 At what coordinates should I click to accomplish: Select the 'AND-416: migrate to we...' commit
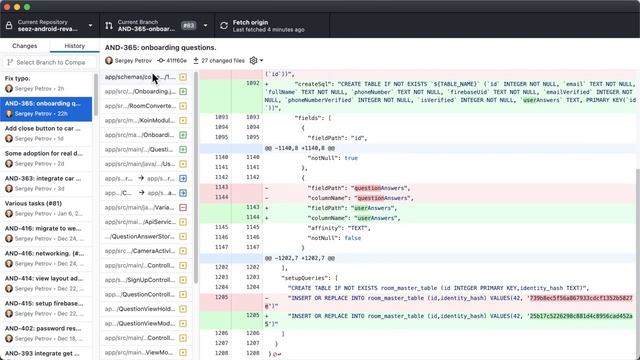pyautogui.click(x=46, y=233)
